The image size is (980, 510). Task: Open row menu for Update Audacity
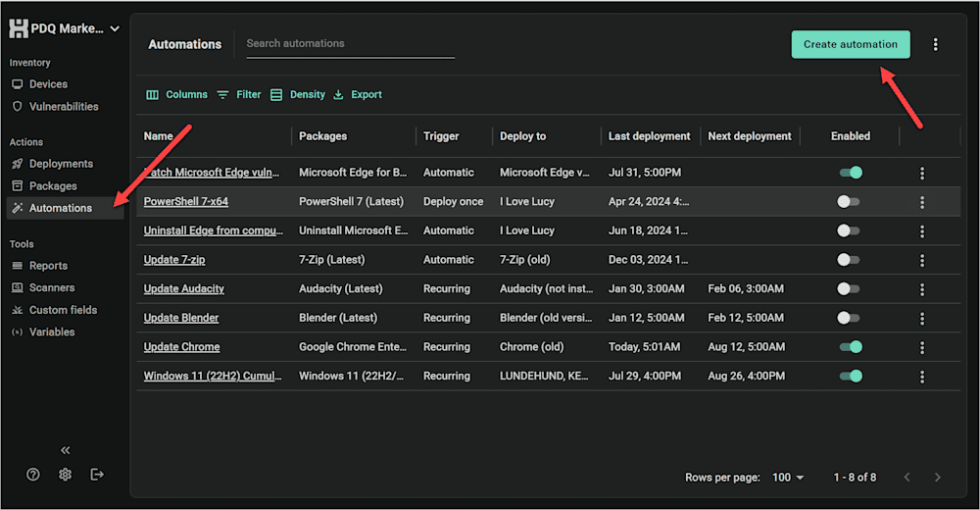pyautogui.click(x=922, y=289)
